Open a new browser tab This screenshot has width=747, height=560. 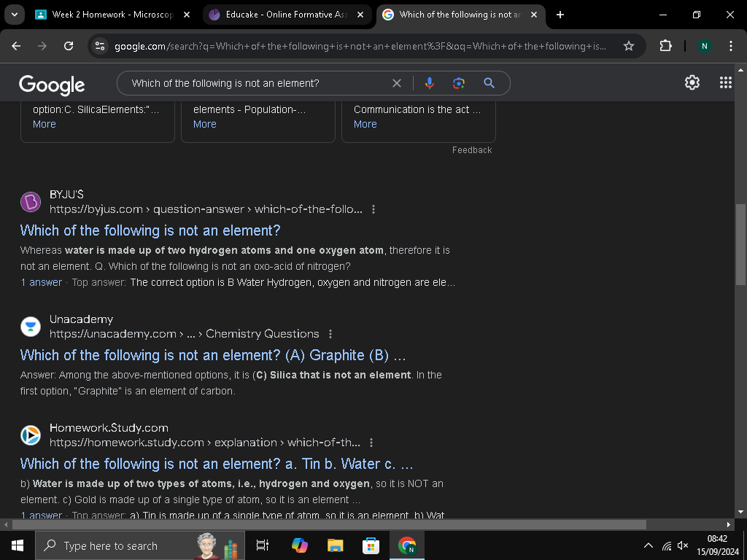pyautogui.click(x=560, y=15)
